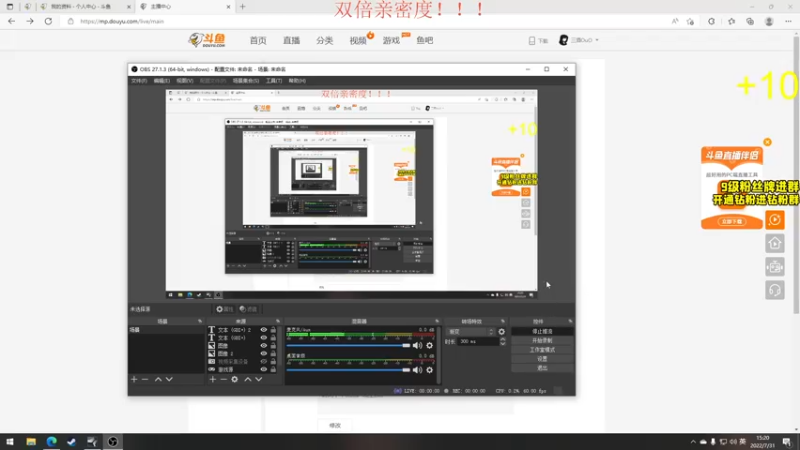
Task: Click the Douyu sidebar home icon
Action: pyautogui.click(x=774, y=243)
